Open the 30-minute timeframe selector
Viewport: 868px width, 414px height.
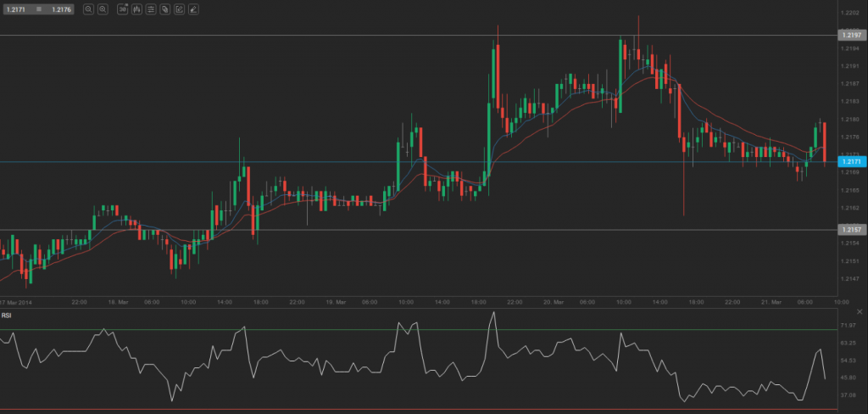[123, 9]
